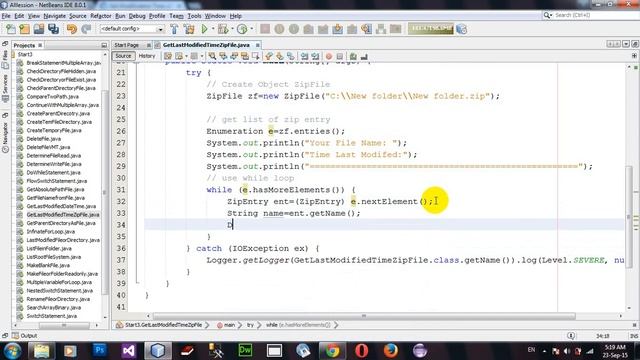Screen dimensions: 640x360
Task: Open the Navigator side tab
Action: [x=5, y=137]
